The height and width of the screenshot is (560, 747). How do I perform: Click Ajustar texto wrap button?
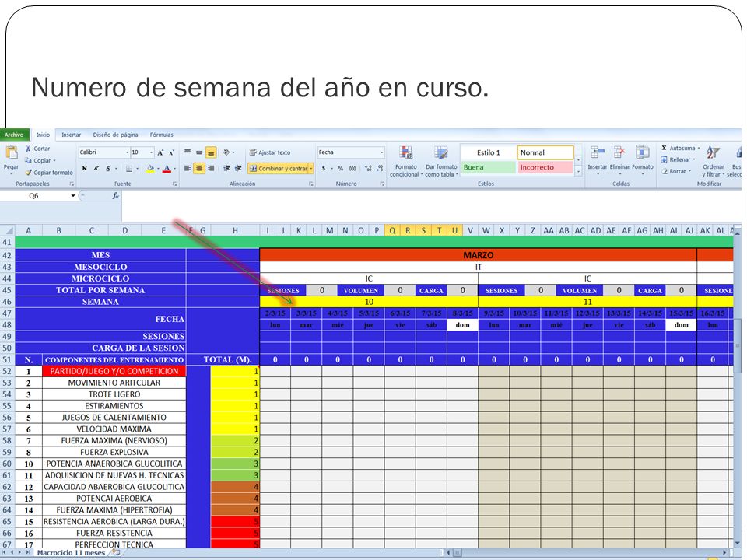[270, 152]
